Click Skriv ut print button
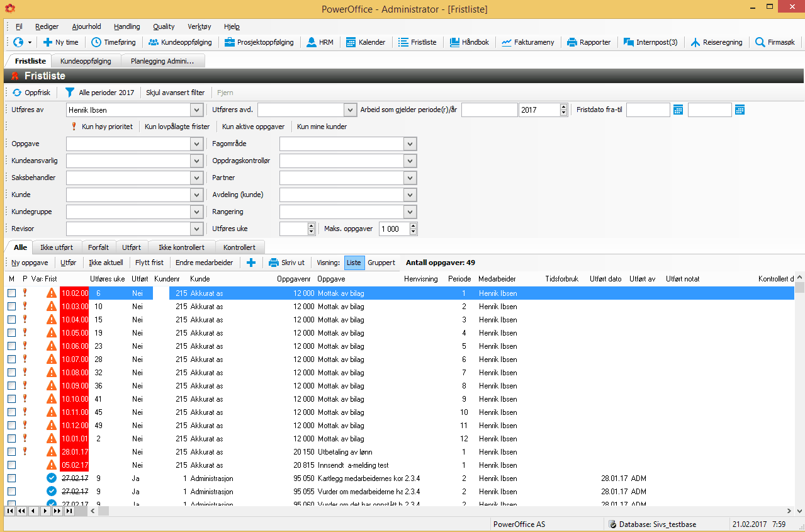This screenshot has width=805, height=532. coord(286,263)
